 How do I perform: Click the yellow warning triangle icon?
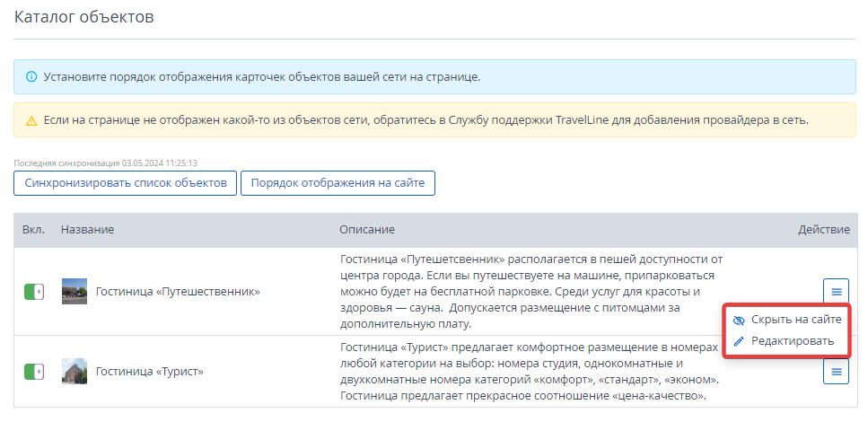click(x=31, y=119)
